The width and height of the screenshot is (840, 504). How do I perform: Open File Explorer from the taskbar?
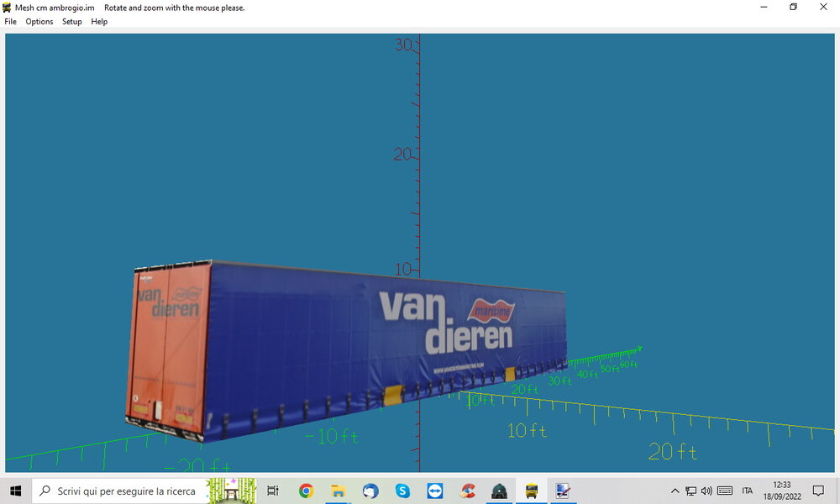pyautogui.click(x=338, y=491)
